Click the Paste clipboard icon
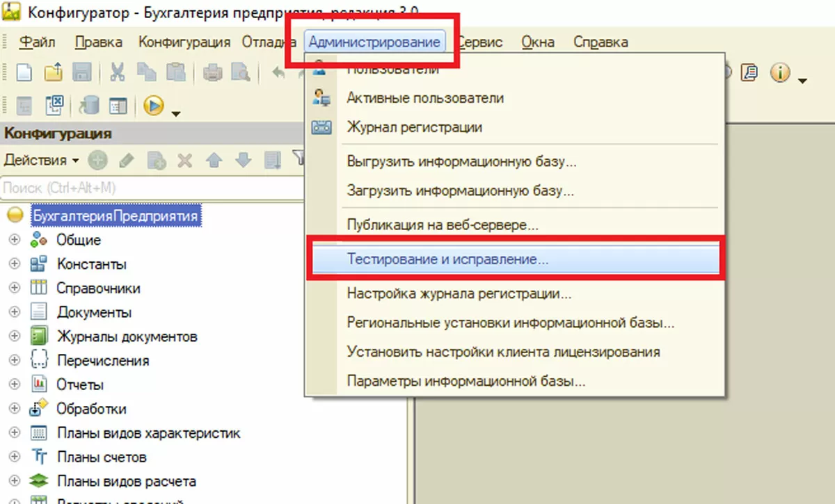The width and height of the screenshot is (835, 504). click(176, 72)
